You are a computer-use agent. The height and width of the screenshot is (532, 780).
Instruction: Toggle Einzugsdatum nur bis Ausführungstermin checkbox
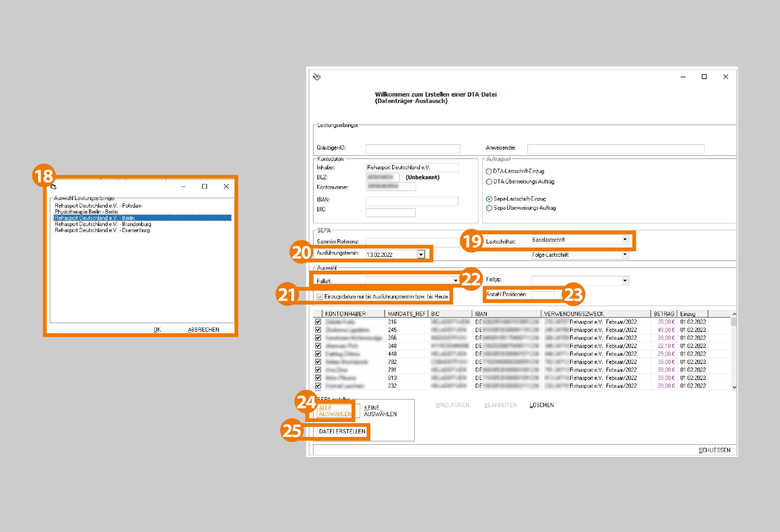320,297
